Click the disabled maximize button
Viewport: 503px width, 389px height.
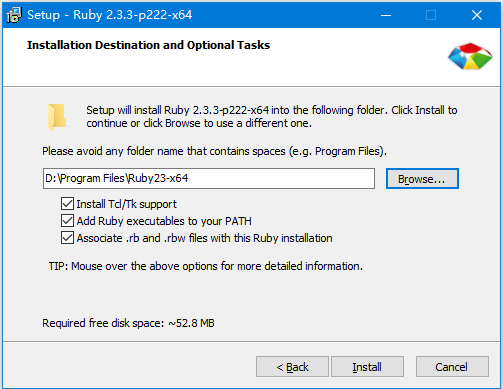[x=431, y=15]
